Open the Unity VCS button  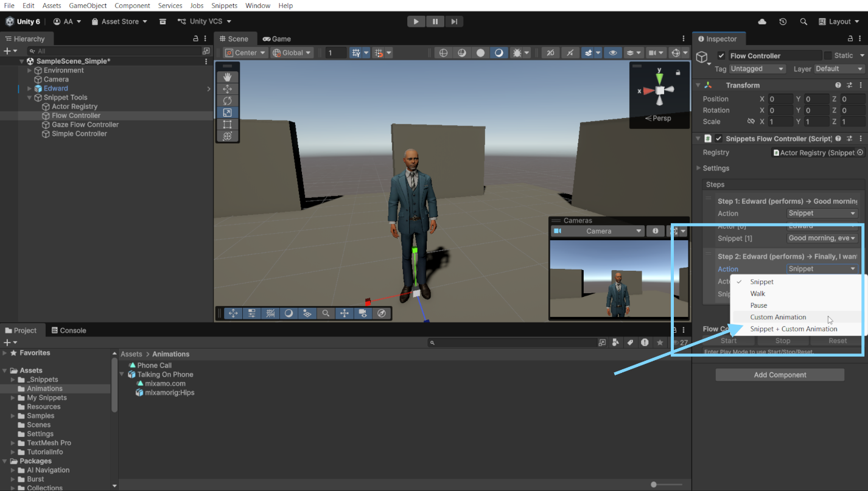(205, 21)
